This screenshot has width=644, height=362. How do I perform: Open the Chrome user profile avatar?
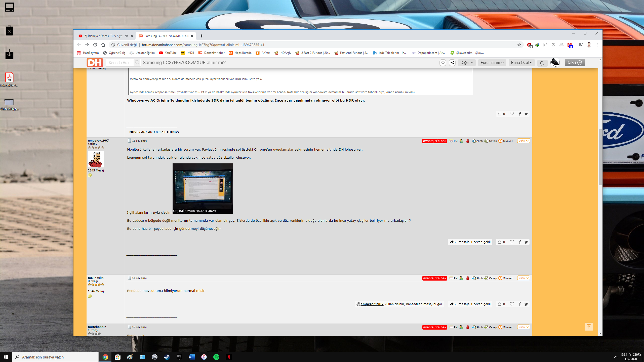coord(589,45)
